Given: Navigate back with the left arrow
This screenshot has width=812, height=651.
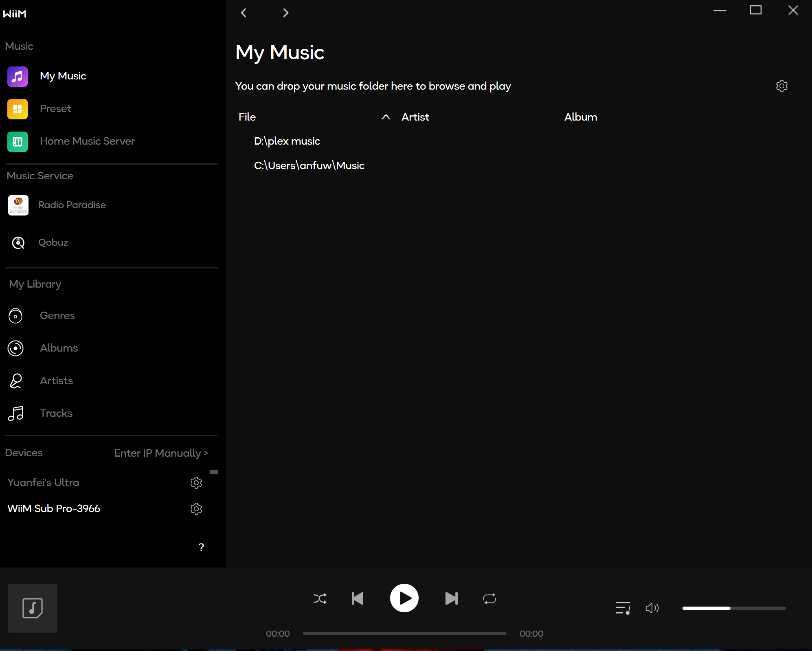Looking at the screenshot, I should [x=244, y=13].
